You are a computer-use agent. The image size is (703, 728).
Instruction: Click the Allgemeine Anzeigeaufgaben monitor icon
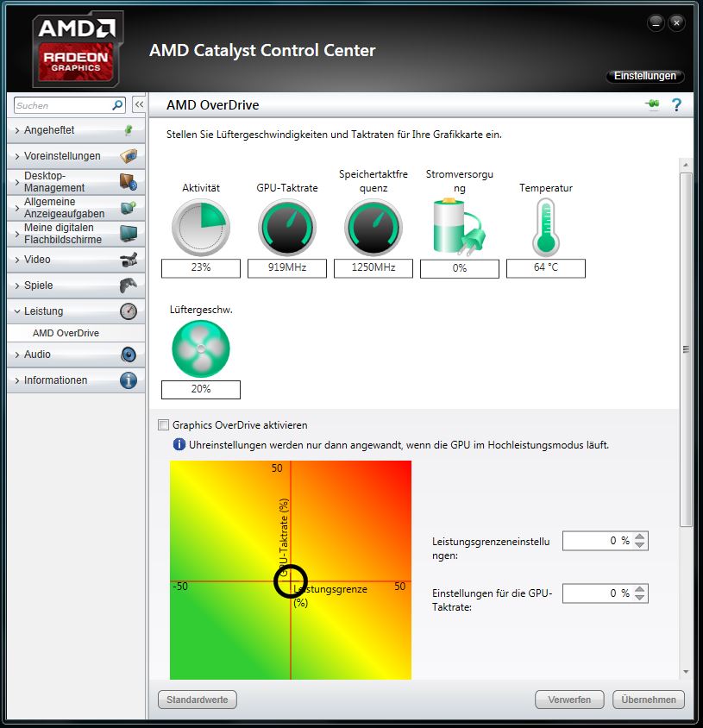[x=129, y=207]
